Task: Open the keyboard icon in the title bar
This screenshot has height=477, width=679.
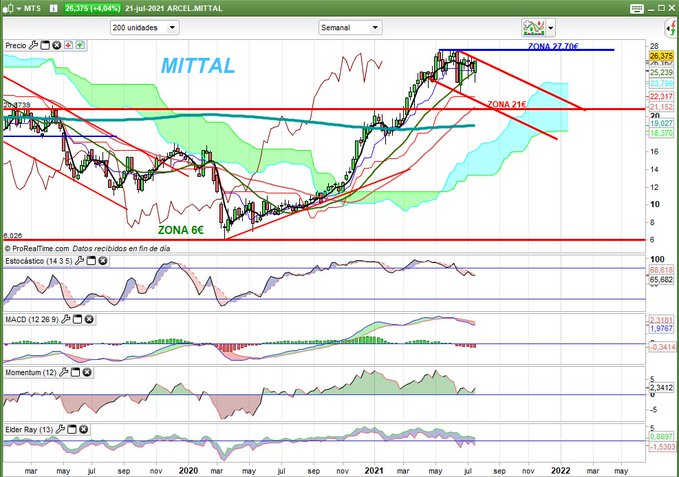Action: (637, 9)
